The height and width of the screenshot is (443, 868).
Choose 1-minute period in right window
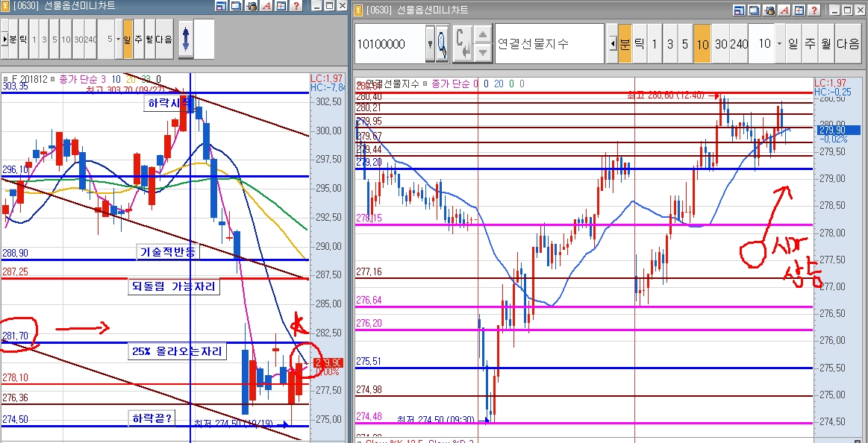pyautogui.click(x=655, y=44)
